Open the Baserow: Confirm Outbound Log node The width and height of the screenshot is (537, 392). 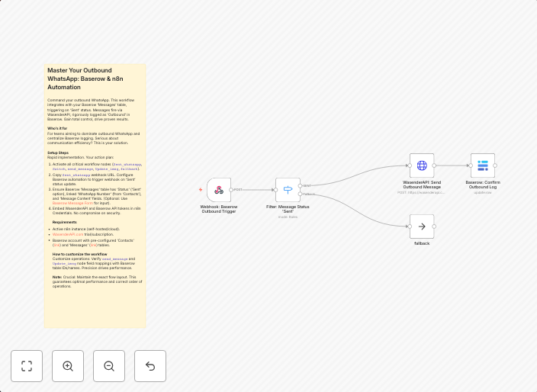(483, 165)
